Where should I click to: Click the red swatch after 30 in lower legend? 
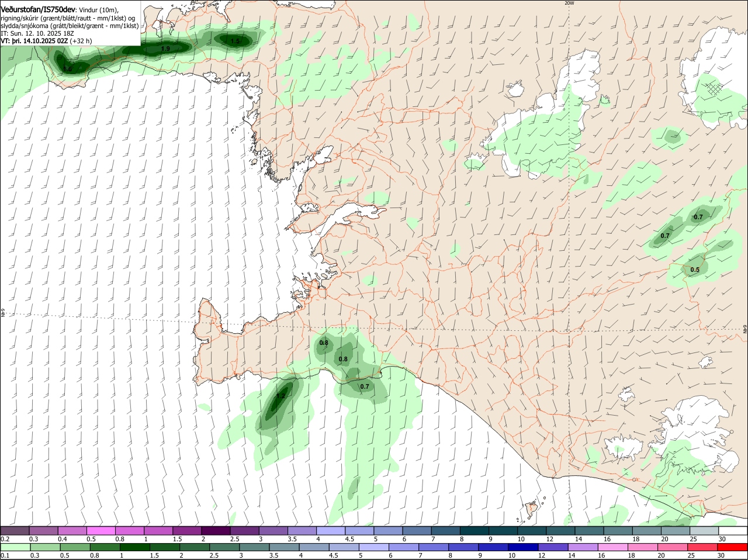tap(733, 547)
